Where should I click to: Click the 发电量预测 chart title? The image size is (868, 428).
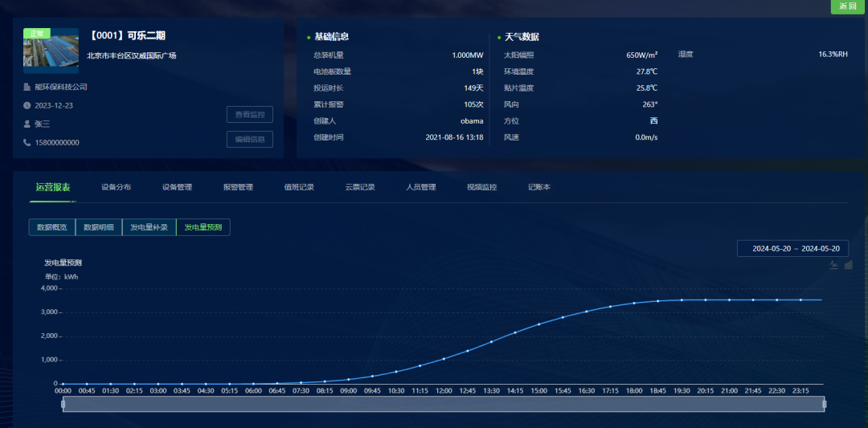click(x=63, y=263)
